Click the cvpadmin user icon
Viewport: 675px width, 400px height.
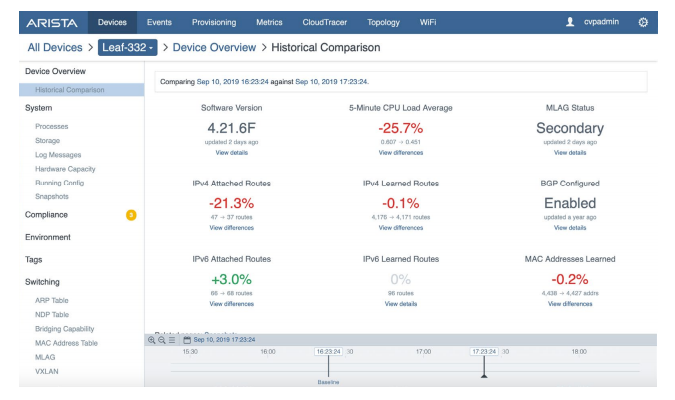(x=570, y=22)
